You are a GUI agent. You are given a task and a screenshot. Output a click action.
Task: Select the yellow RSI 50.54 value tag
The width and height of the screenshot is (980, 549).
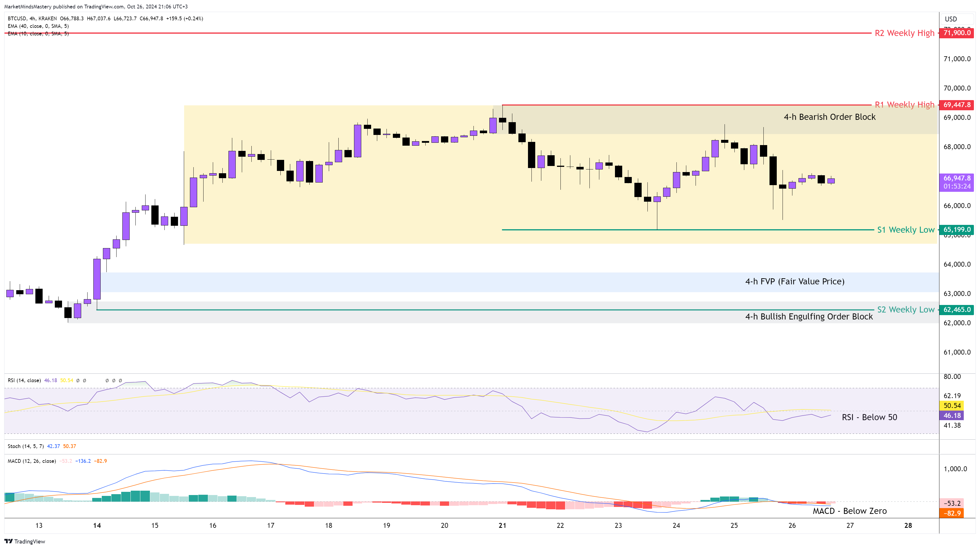[952, 405]
